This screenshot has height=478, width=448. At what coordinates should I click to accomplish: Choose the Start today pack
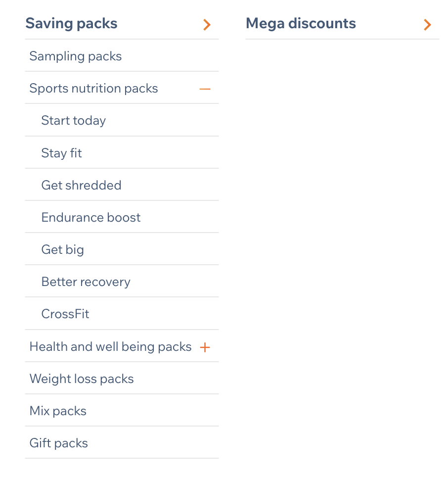coord(73,120)
